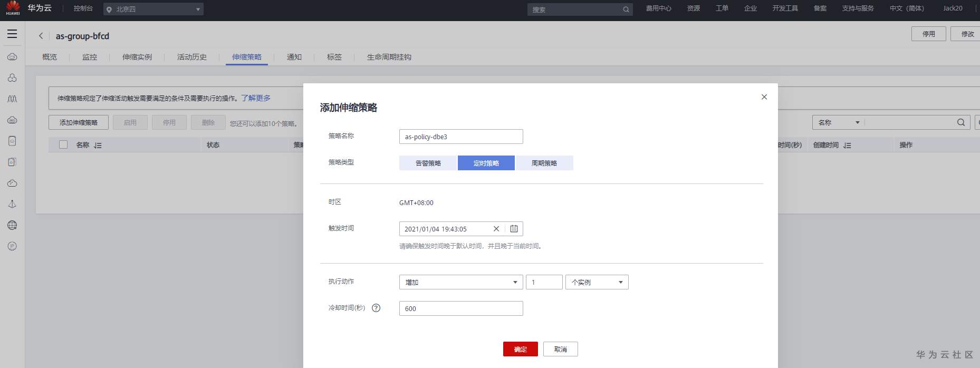This screenshot has height=368, width=980.
Task: Open the calendar picker for 触发时间
Action: (x=514, y=229)
